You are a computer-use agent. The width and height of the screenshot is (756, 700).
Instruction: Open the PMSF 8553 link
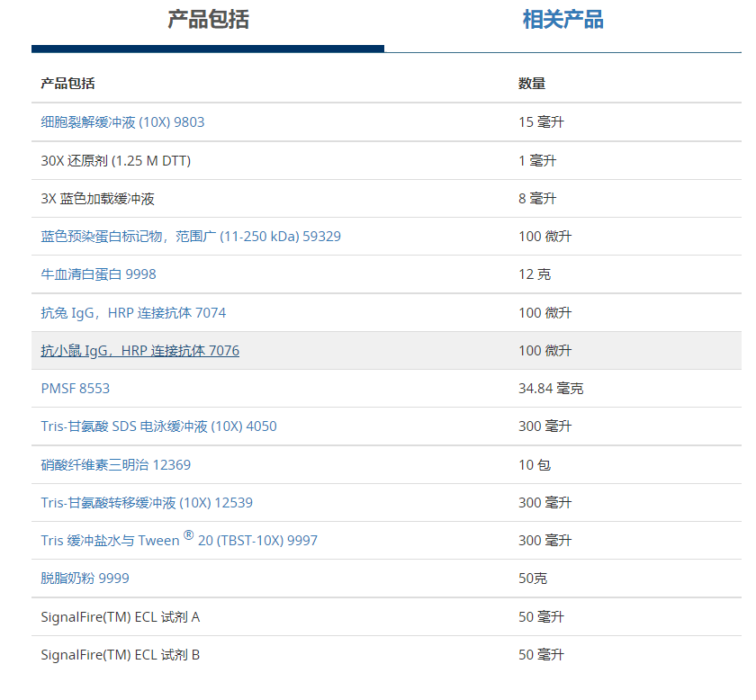pyautogui.click(x=76, y=389)
